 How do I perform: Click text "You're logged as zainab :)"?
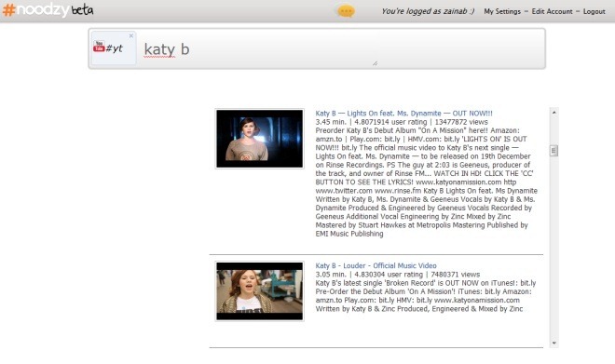(428, 11)
